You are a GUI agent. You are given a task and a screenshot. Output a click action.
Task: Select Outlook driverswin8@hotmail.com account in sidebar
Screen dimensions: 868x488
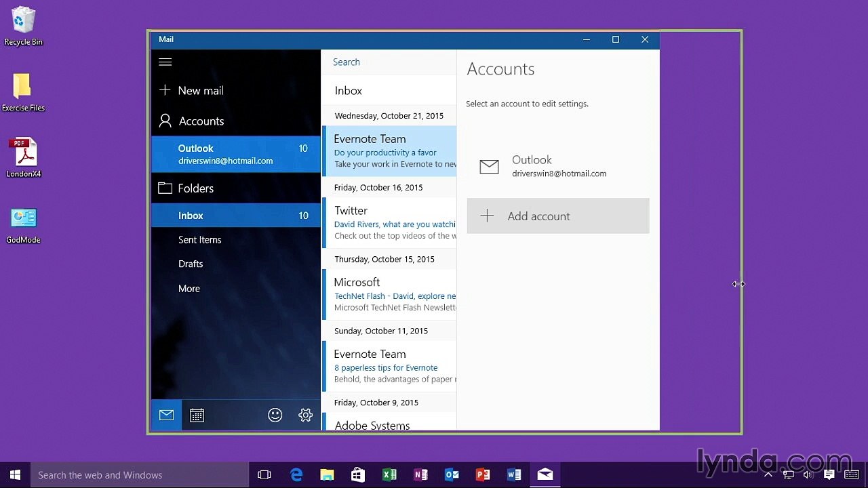coord(235,154)
